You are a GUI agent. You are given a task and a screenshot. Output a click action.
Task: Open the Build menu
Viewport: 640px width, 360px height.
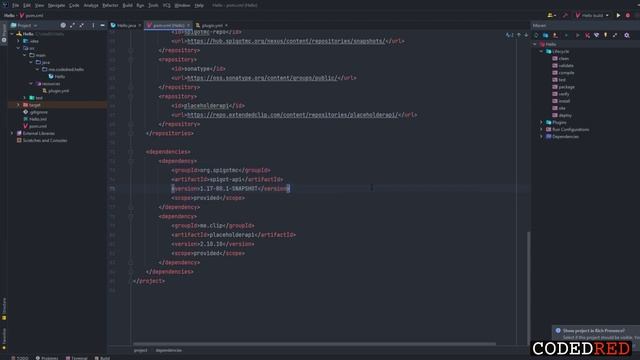(127, 5)
